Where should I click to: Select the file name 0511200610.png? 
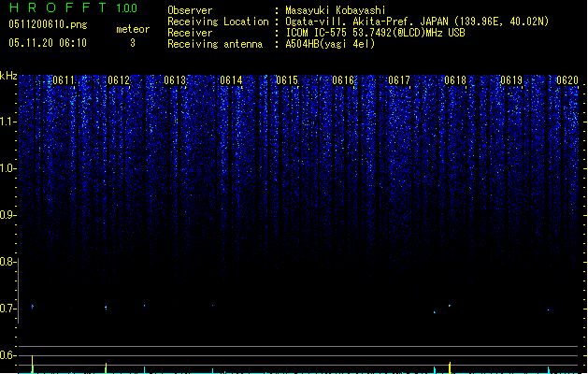[x=48, y=24]
